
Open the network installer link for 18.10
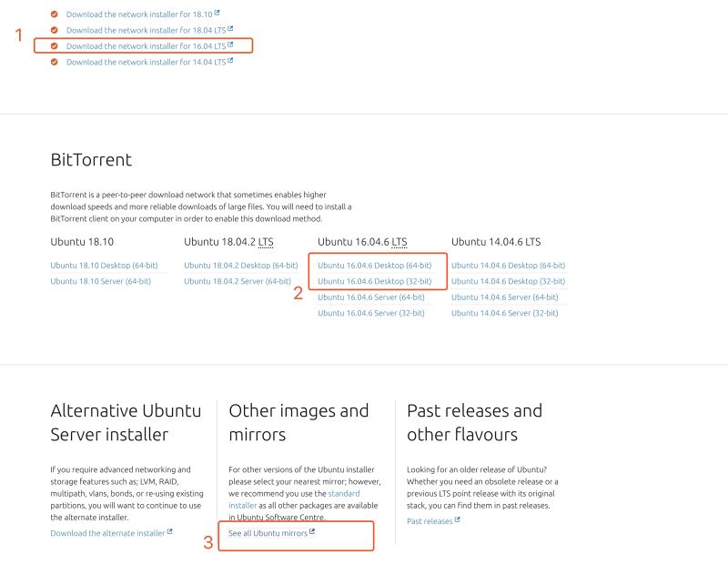(x=138, y=15)
